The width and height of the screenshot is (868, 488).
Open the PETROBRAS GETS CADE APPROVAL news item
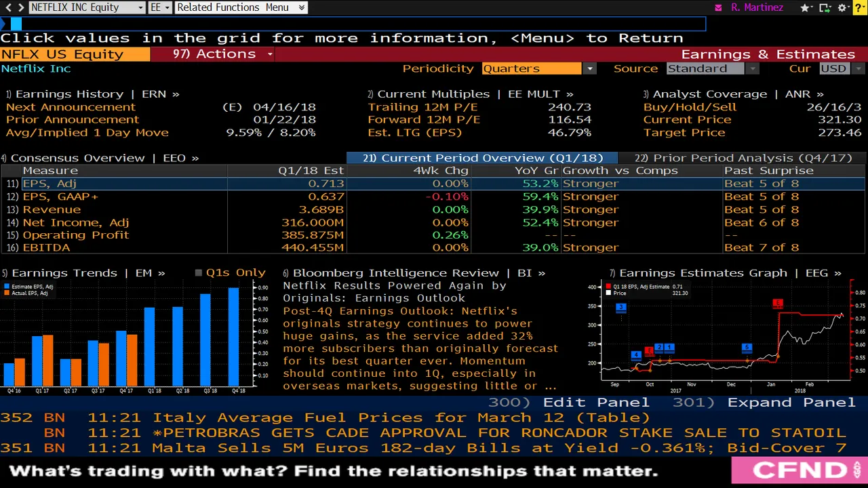tap(499, 432)
